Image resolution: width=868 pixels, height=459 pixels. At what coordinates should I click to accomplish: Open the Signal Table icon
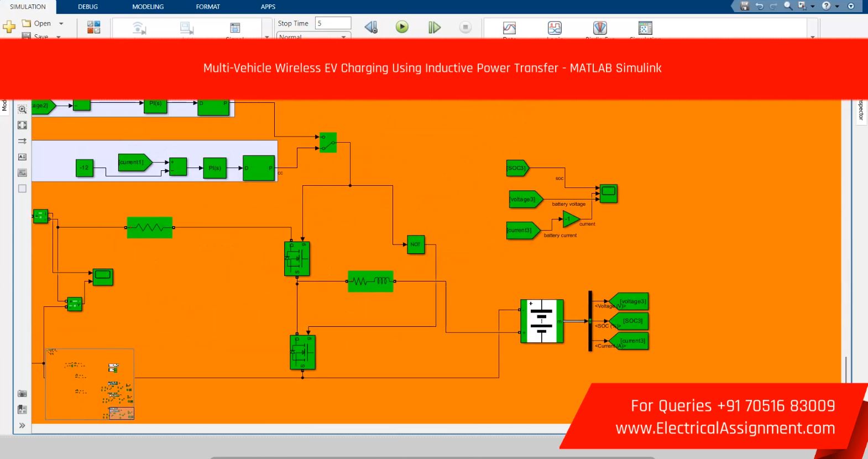(235, 28)
